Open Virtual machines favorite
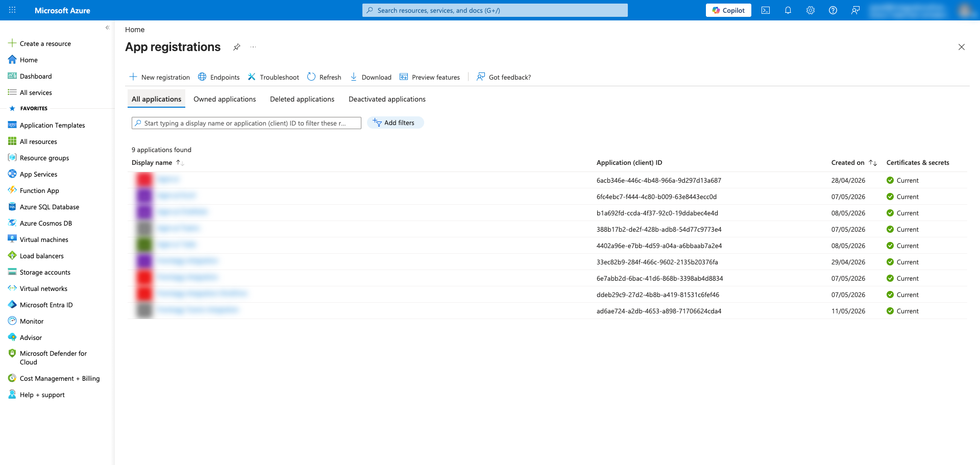The width and height of the screenshot is (980, 465). (x=44, y=239)
